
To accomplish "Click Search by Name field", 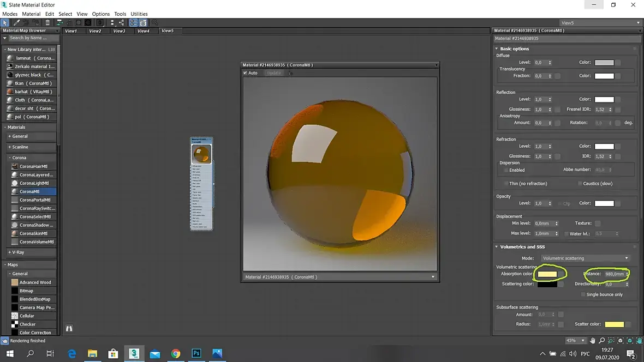I will 33,38.
